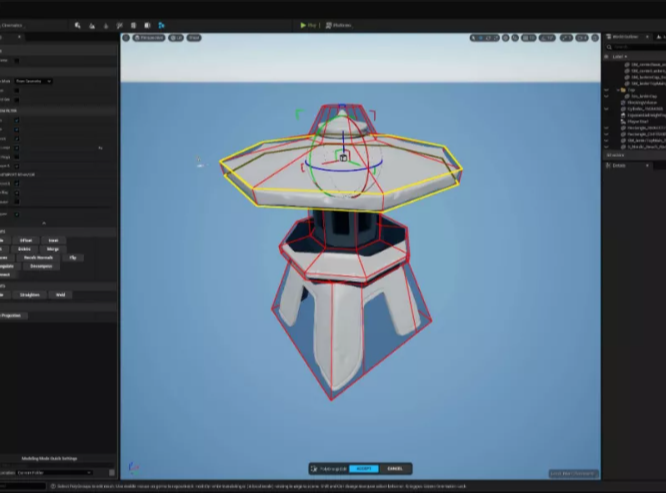Toggle visibility of the Cylinder actor
This screenshot has width=666, height=493.
coord(607,109)
